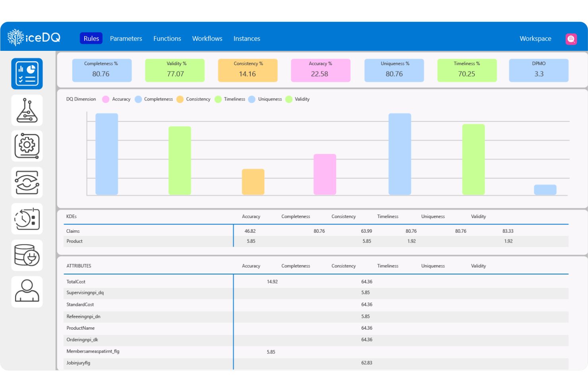This screenshot has width=588, height=392.
Task: Select the Accuracy % 22.58 card
Action: 321,70
